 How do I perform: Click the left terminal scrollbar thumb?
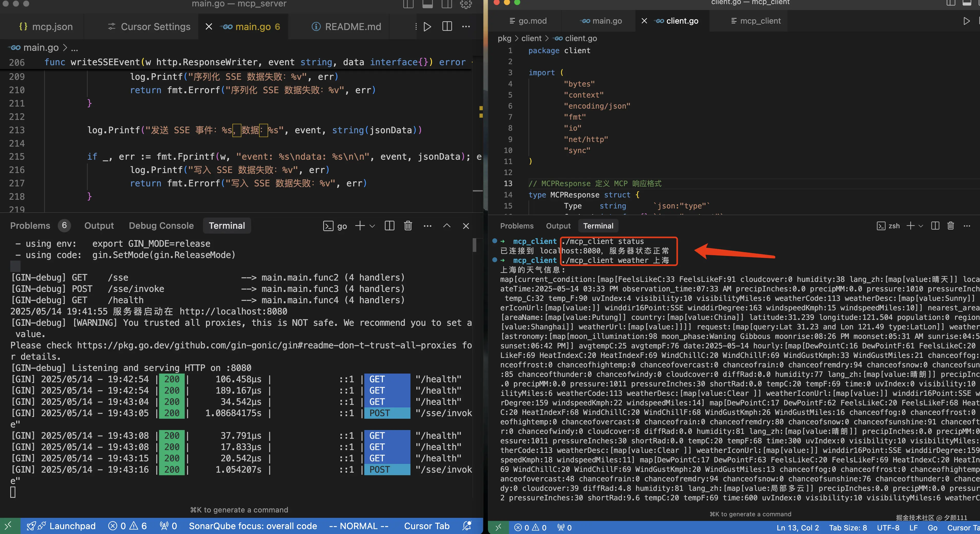coord(474,245)
